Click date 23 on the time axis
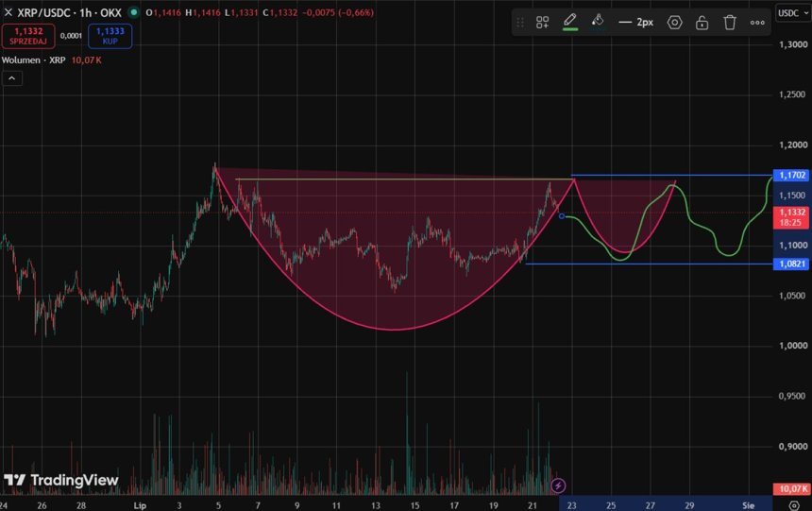Image resolution: width=812 pixels, height=511 pixels. click(572, 505)
